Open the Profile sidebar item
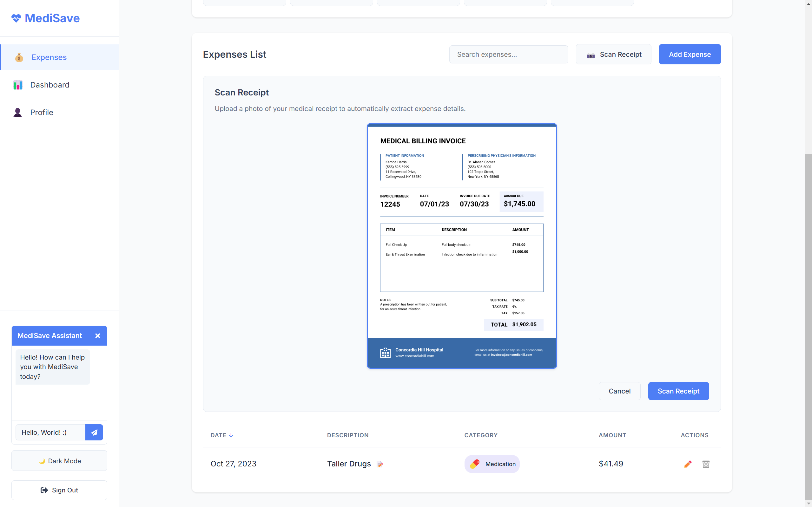 [42, 112]
